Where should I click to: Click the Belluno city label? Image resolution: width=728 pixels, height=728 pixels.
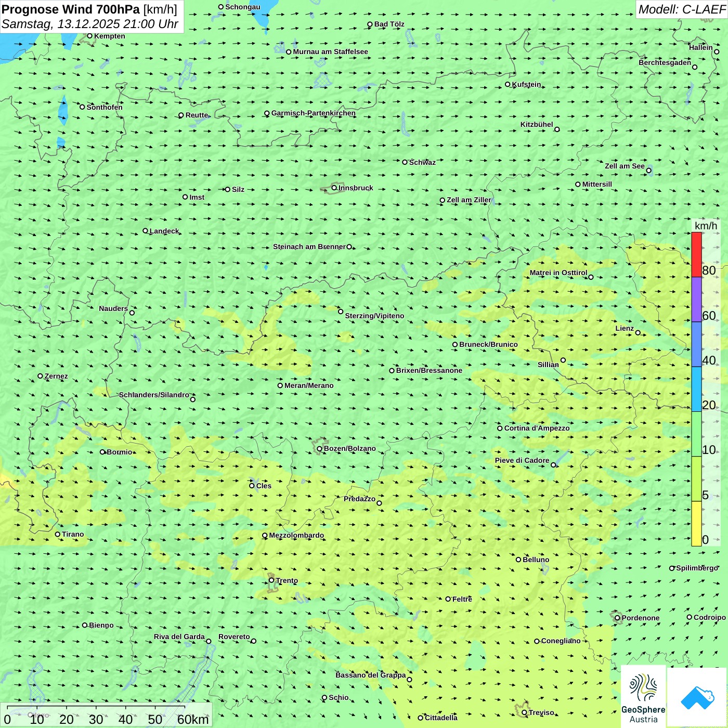(536, 560)
